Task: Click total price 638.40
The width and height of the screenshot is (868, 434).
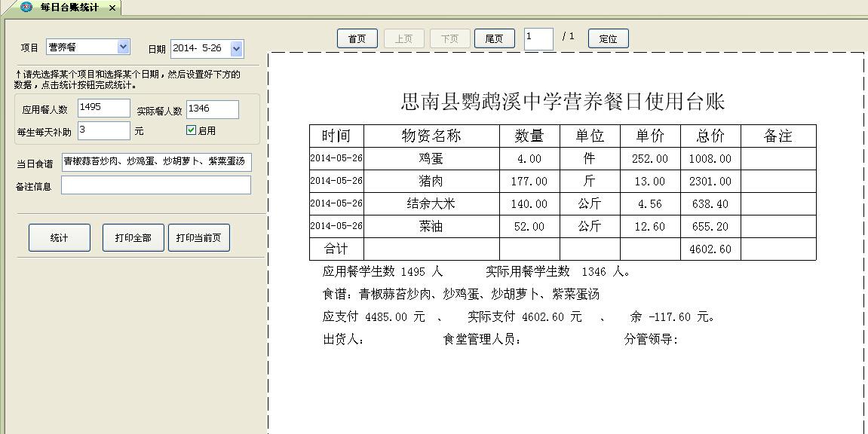Action: (x=710, y=204)
